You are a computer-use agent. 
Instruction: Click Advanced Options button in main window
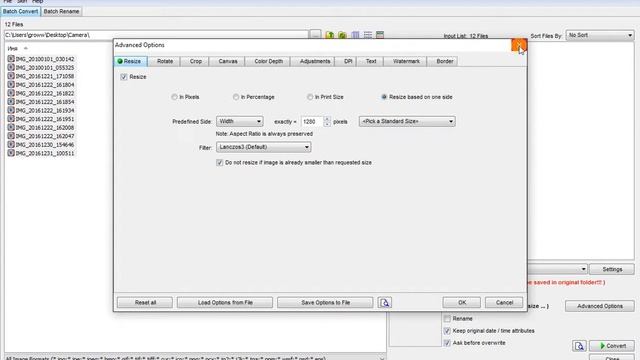600,306
